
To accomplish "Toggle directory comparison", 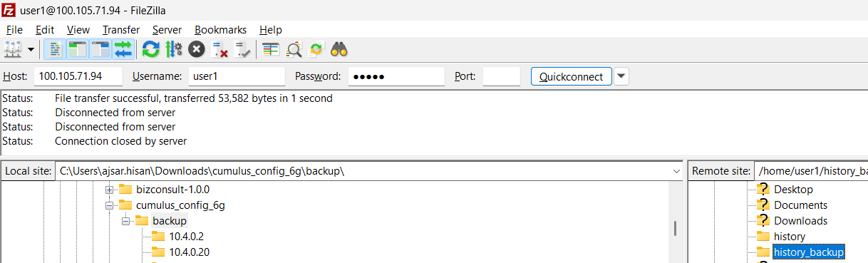I will (294, 49).
